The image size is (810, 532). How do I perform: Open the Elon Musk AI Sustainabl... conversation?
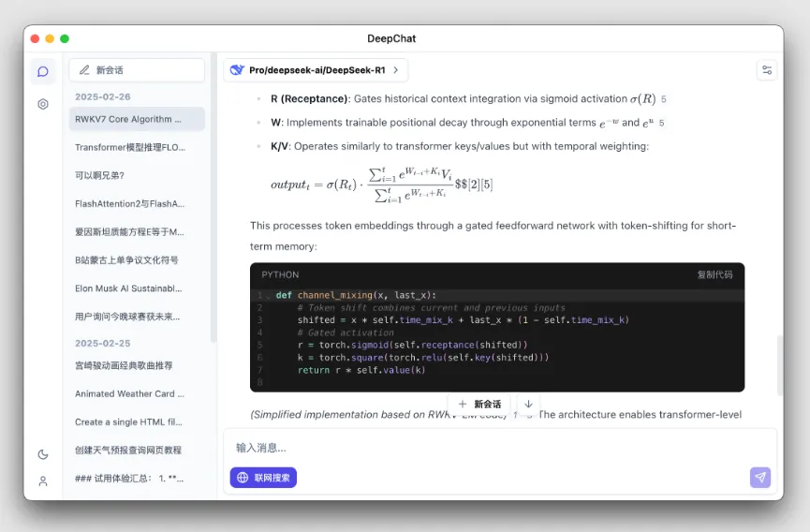click(137, 288)
